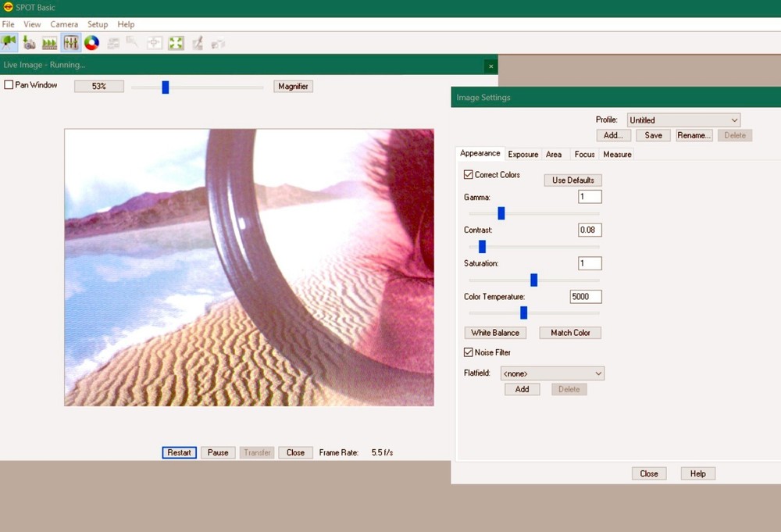Open the Camera menu
Screen dimensions: 781x532
64,24
